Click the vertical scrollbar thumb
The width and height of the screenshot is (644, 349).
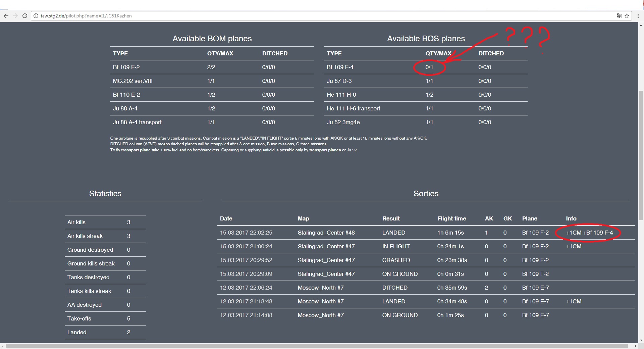tap(641, 154)
